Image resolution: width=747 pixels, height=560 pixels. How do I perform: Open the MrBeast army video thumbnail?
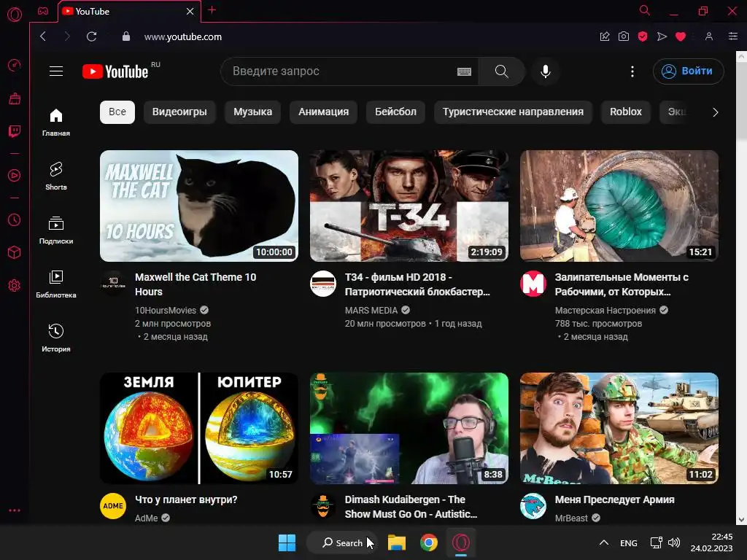click(619, 428)
